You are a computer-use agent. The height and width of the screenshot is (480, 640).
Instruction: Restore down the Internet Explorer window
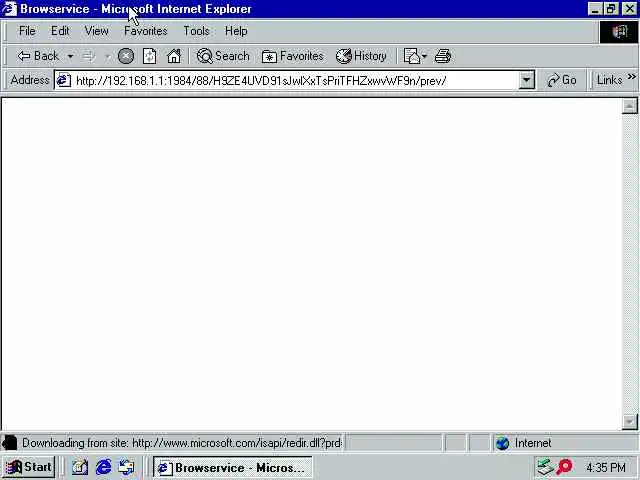pos(611,9)
